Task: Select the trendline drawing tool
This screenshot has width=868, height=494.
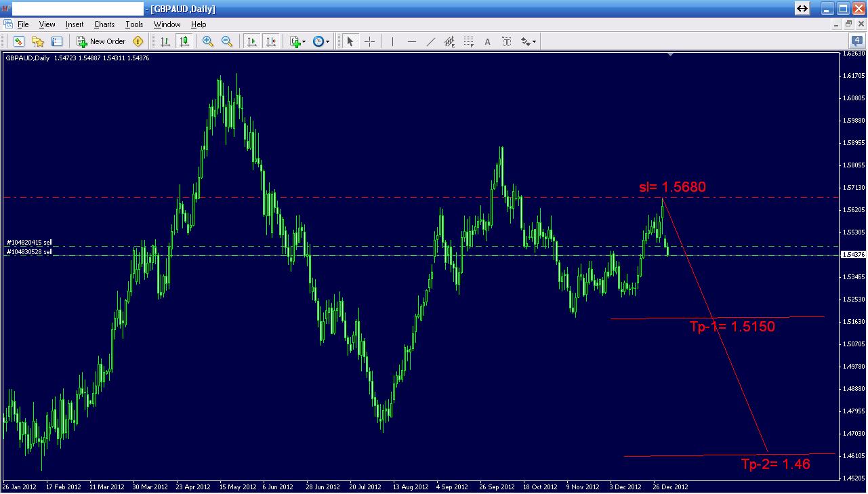Action: (430, 41)
